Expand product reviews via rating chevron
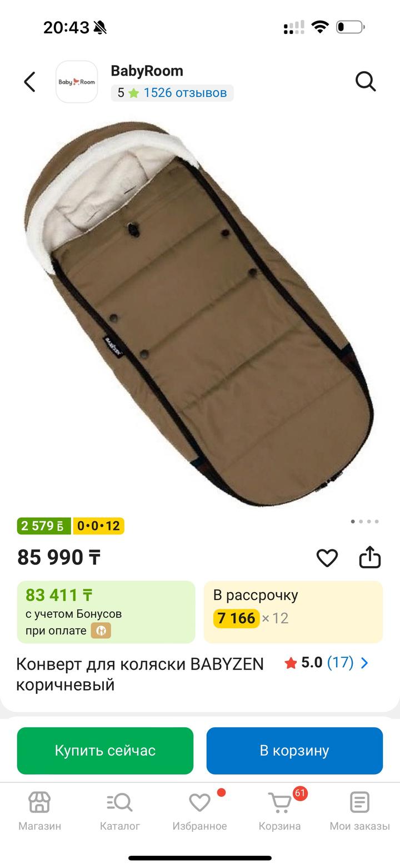 364,663
